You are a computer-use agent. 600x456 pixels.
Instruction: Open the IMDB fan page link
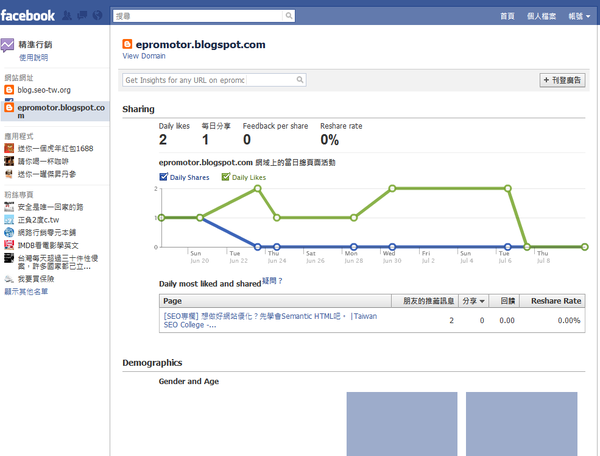pyautogui.click(x=48, y=245)
